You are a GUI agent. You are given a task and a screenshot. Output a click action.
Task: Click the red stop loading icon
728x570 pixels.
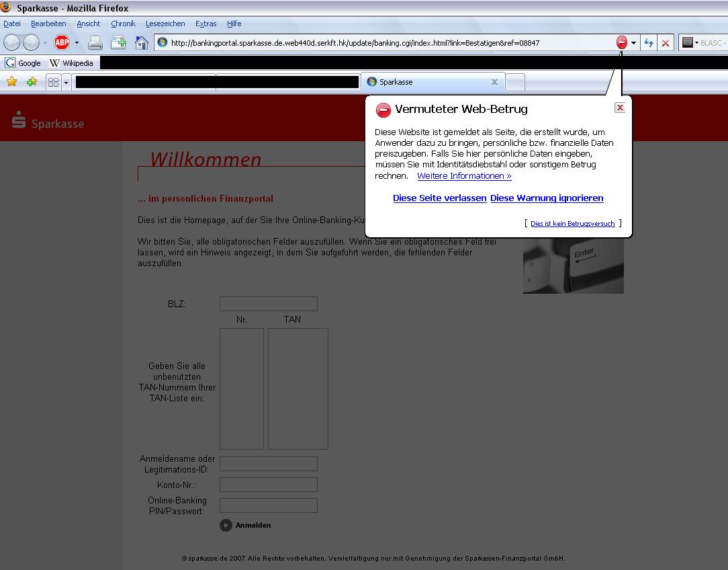(x=666, y=43)
